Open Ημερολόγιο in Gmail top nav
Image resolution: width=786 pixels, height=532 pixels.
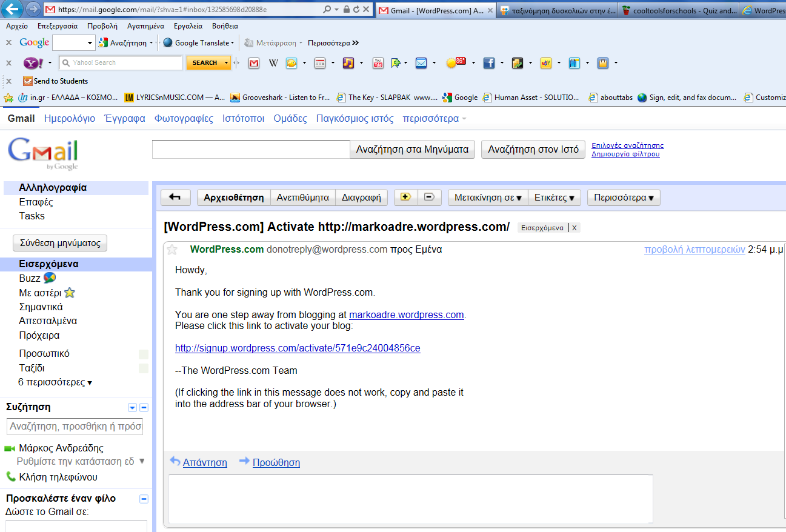point(70,119)
